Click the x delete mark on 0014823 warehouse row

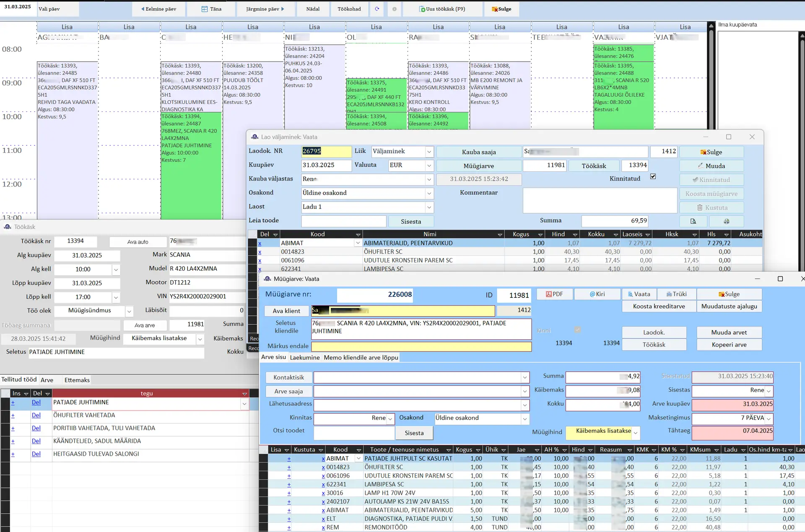260,252
